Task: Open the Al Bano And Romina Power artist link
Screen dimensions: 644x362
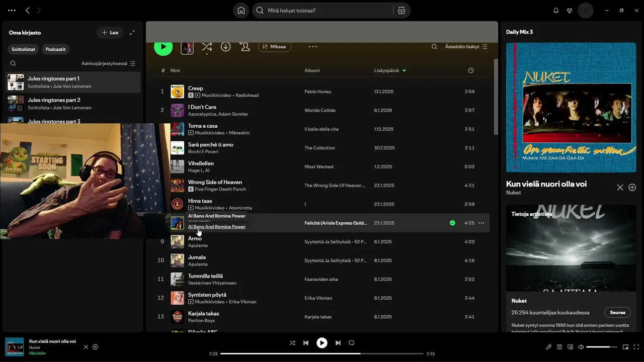Action: [x=217, y=227]
